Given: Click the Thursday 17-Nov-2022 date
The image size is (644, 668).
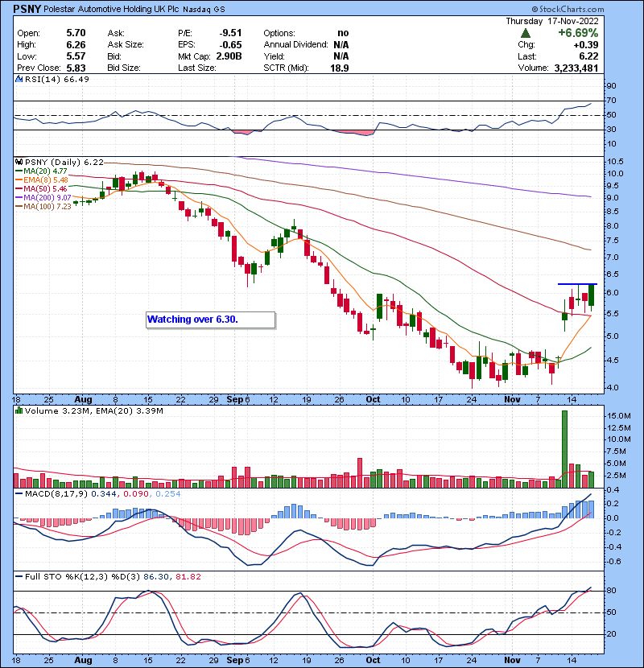Looking at the screenshot, I should [552, 21].
